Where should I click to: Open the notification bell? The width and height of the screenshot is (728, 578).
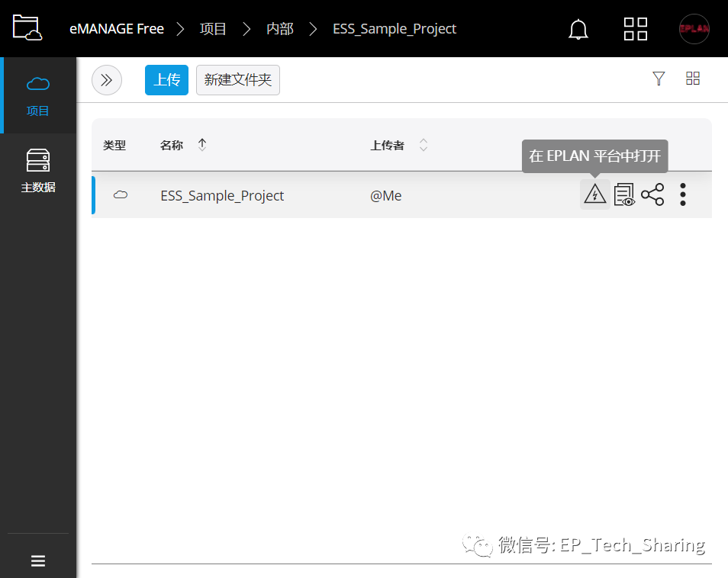pyautogui.click(x=578, y=28)
